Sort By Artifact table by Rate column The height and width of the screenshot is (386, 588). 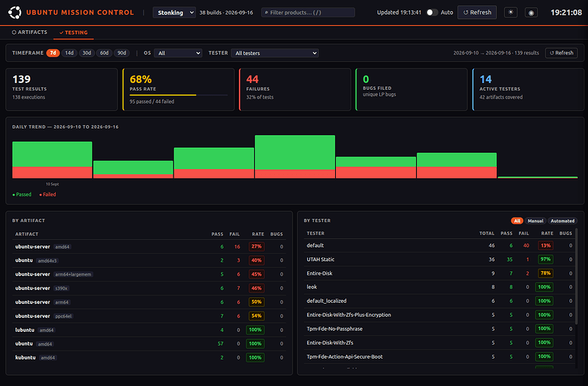(258, 234)
